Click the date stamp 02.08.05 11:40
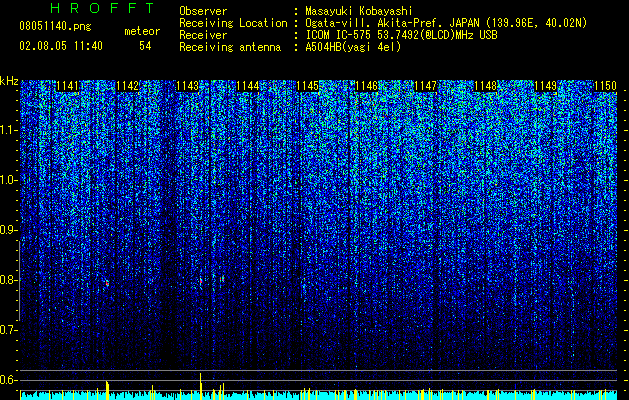Viewport: 629px width, 400px height. coord(61,46)
